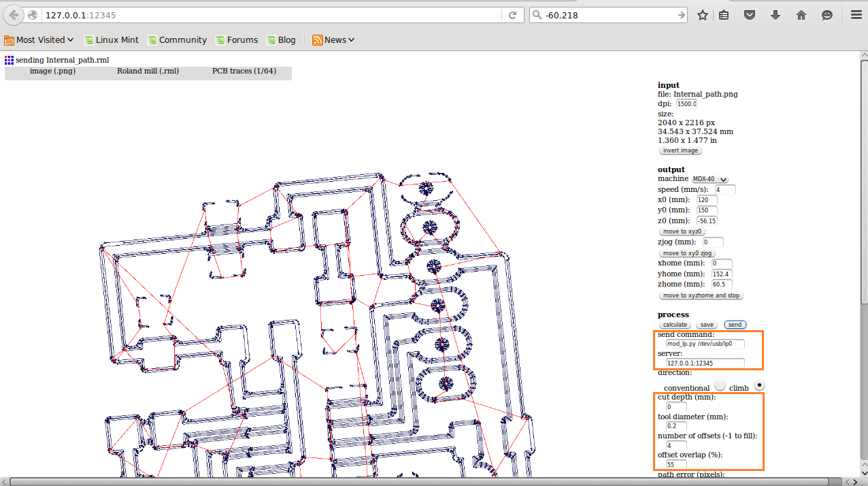Click move to xyzhome and stop

tap(701, 295)
